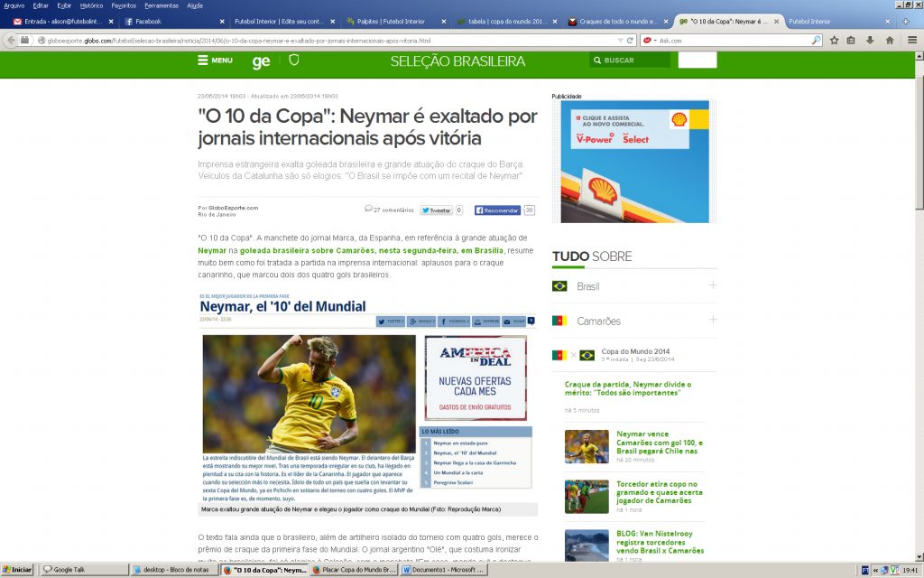This screenshot has height=578, width=924.
Task: Toggle the hamburger MENU in the green header
Action: [206, 60]
